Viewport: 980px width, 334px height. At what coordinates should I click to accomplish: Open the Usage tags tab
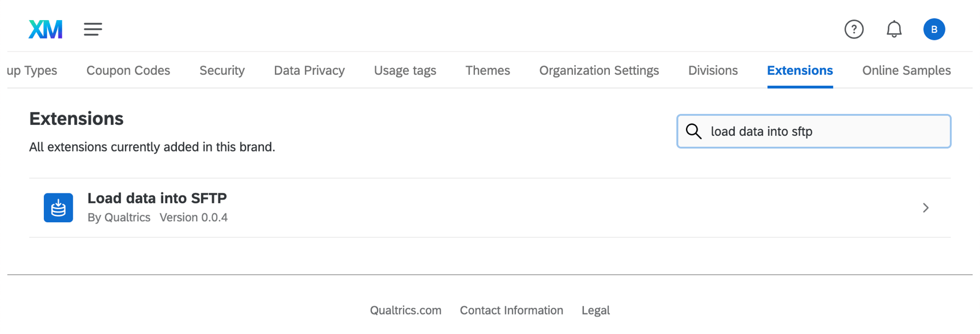tap(405, 70)
